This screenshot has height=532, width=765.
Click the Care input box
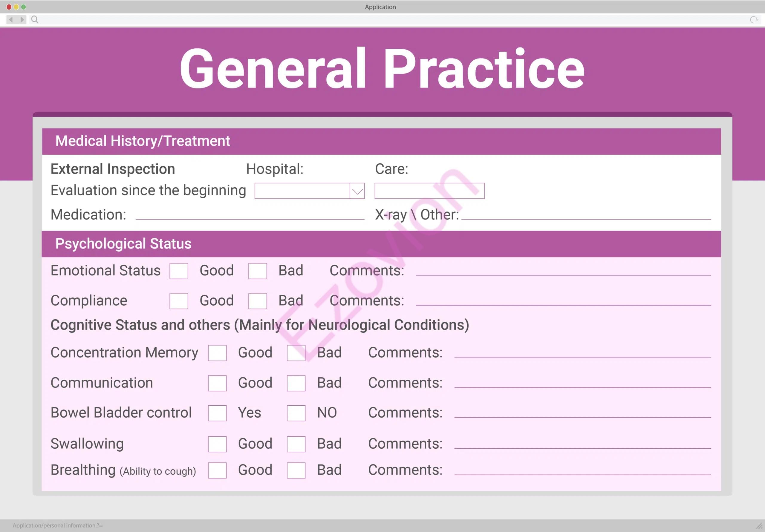tap(429, 191)
